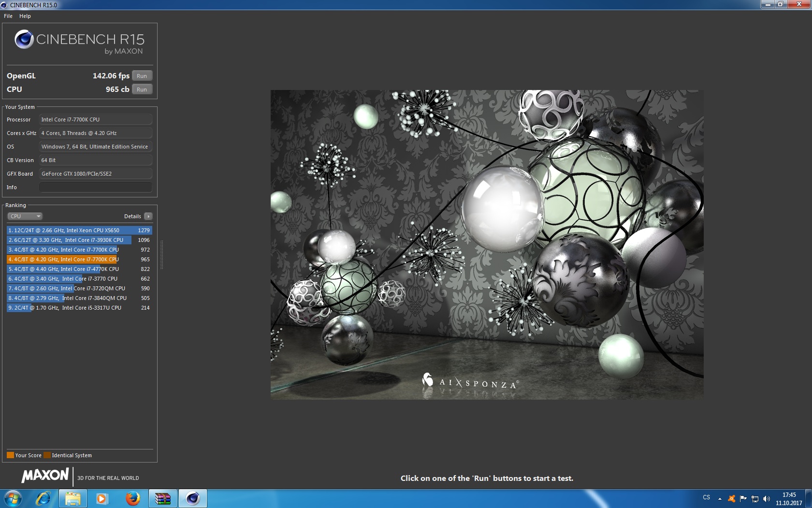The height and width of the screenshot is (508, 812).
Task: Select ranking row Intel Core i7-3770 CPU
Action: (x=79, y=279)
